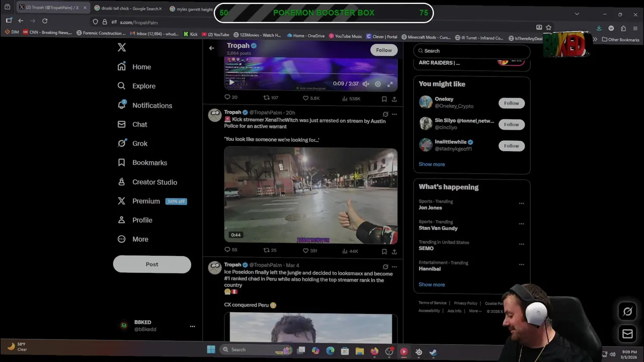Open Premium with 50% off badge

point(152,201)
